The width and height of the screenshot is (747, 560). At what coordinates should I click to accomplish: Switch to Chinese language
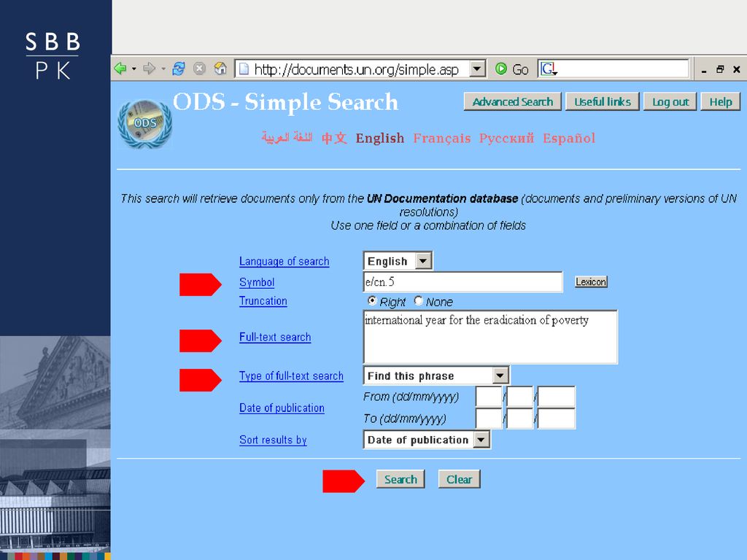click(334, 138)
